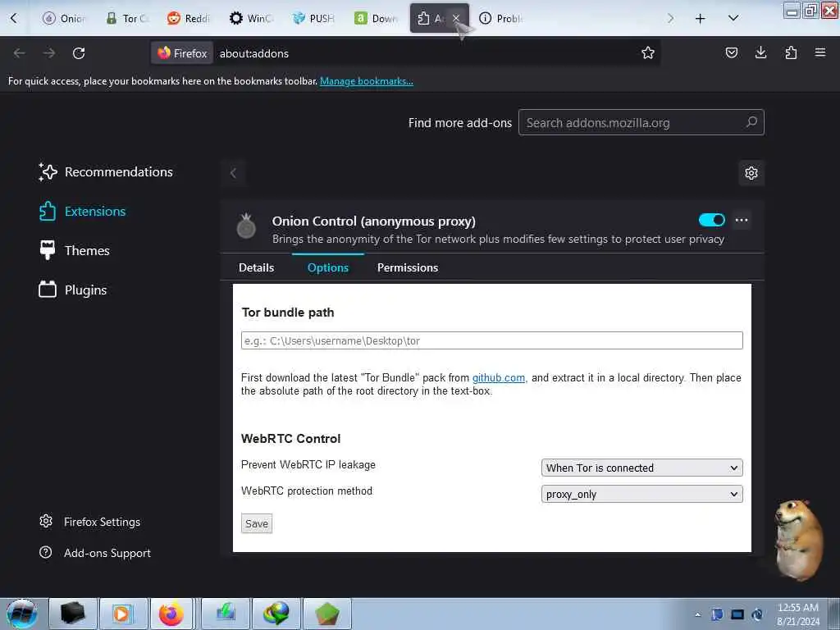
Task: Open Firefox Settings from sidebar
Action: (90, 522)
